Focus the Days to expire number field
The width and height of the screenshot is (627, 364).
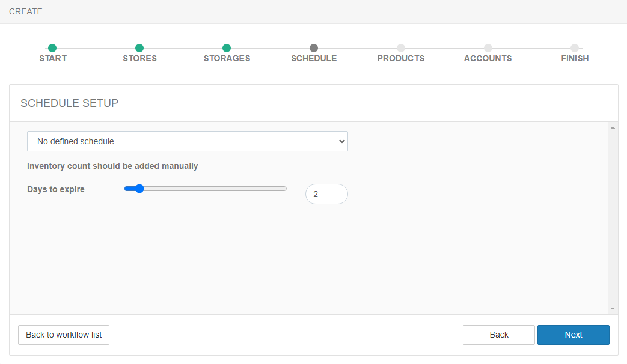(326, 194)
